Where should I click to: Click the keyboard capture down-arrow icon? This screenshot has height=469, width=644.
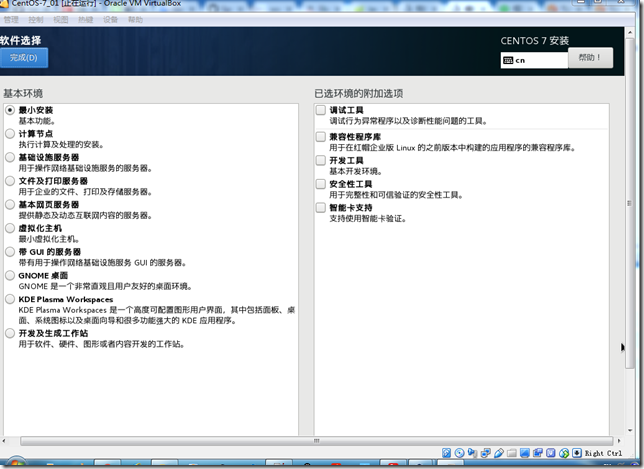[x=577, y=453]
